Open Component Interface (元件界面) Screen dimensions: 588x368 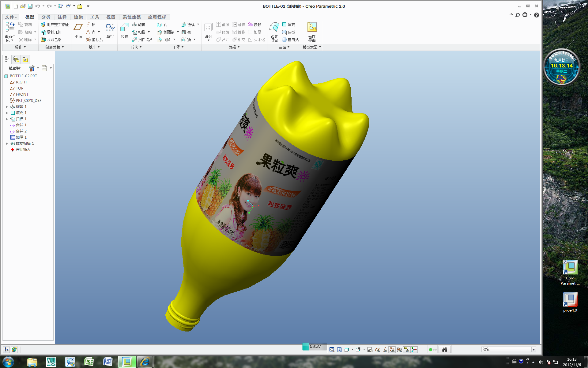click(x=312, y=32)
